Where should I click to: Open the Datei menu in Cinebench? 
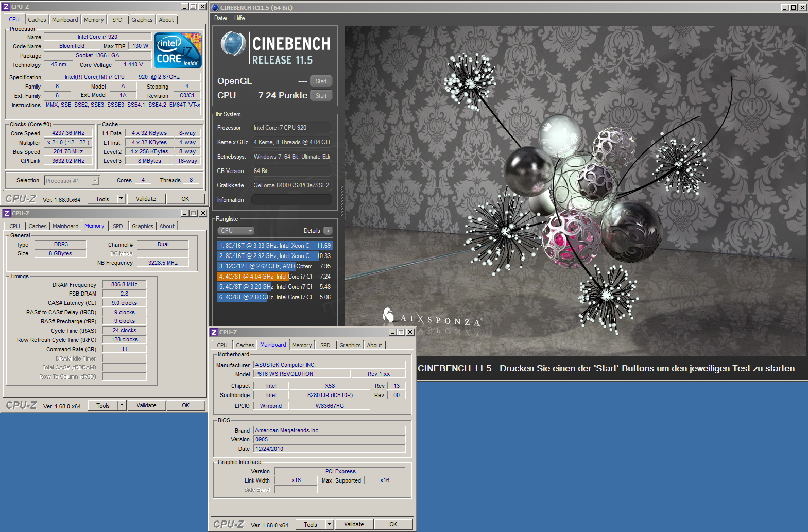pos(220,18)
